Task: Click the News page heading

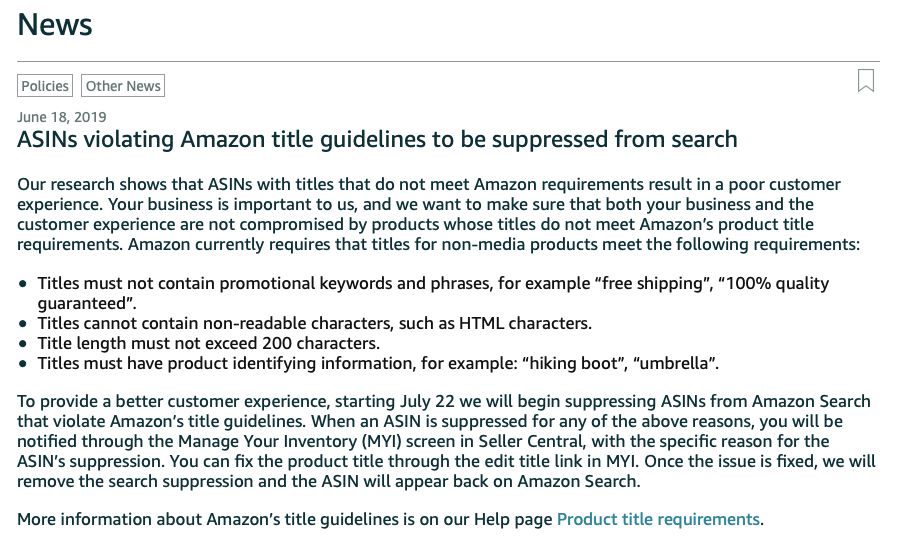Action: 55,24
